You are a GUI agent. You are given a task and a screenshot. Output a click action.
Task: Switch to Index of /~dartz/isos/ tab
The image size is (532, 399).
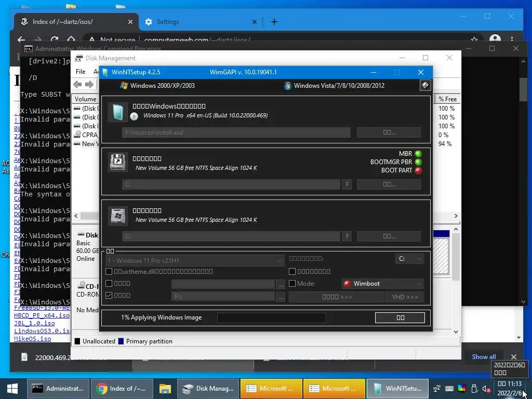click(76, 22)
